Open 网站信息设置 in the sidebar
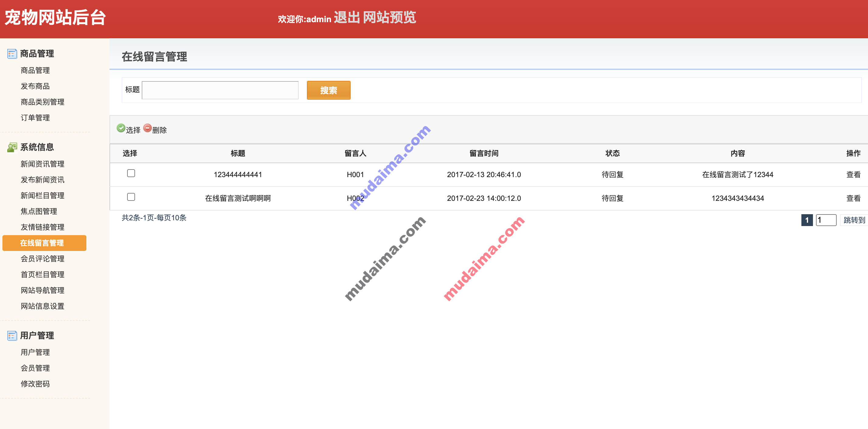The height and width of the screenshot is (429, 868). [x=43, y=306]
